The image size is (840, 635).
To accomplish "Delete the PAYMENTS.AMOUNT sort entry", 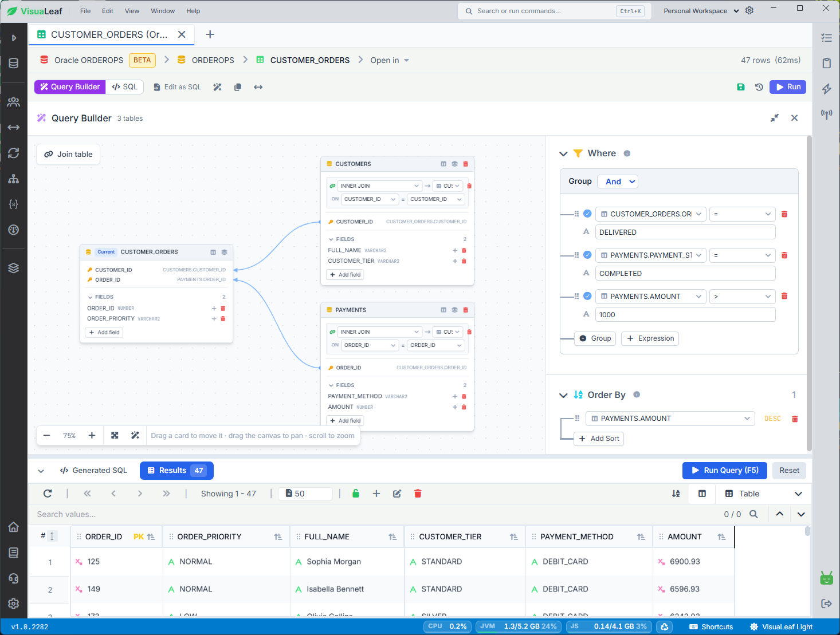I will [x=795, y=419].
